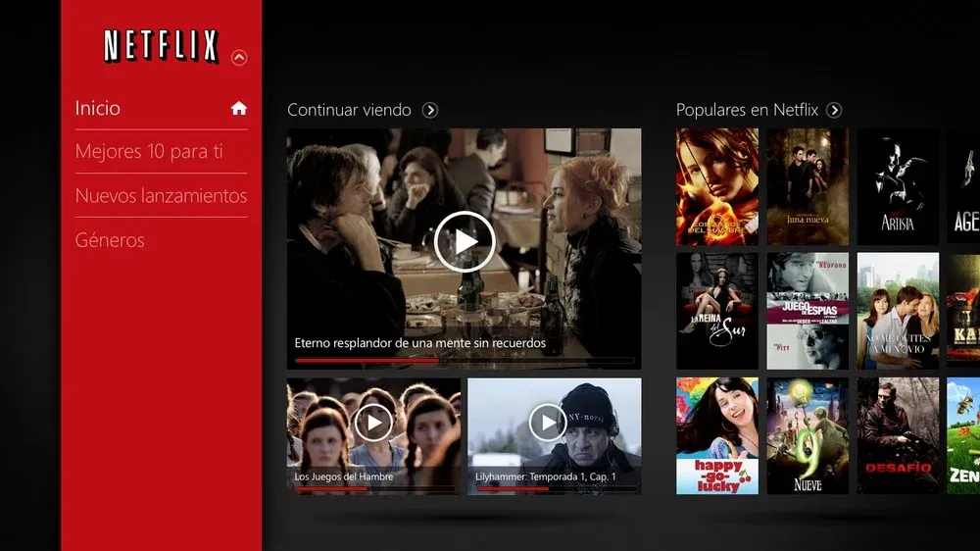
Task: Choose the El Artista poster
Action: 897,186
